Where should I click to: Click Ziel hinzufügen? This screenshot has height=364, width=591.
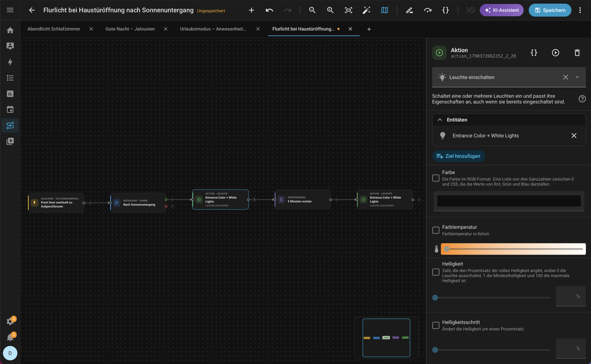click(458, 156)
